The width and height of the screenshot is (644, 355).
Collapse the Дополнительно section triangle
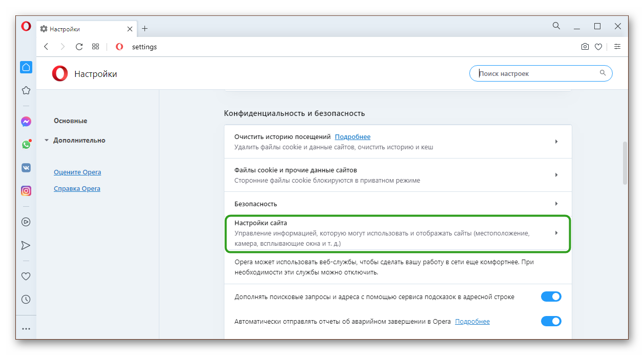tap(47, 140)
